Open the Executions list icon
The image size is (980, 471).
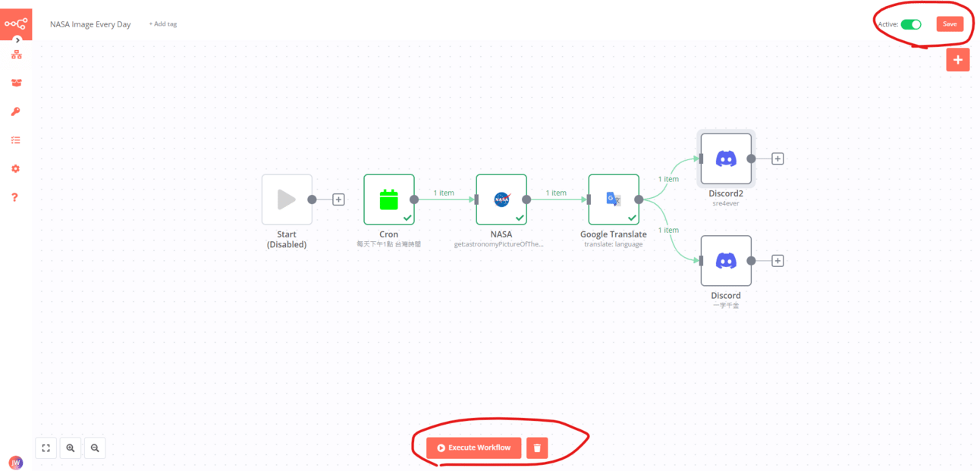pos(16,140)
